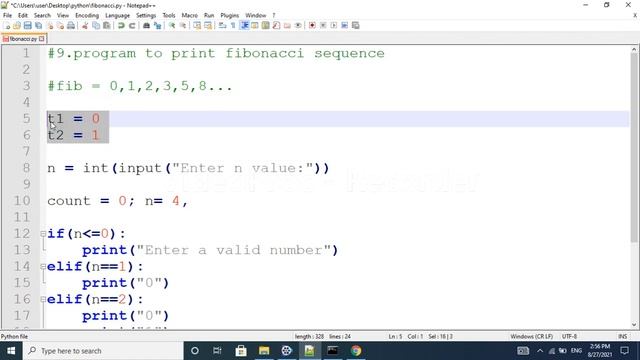Click the Cut scissors icon
Screen dimensions: 640x360
(x=85, y=25)
